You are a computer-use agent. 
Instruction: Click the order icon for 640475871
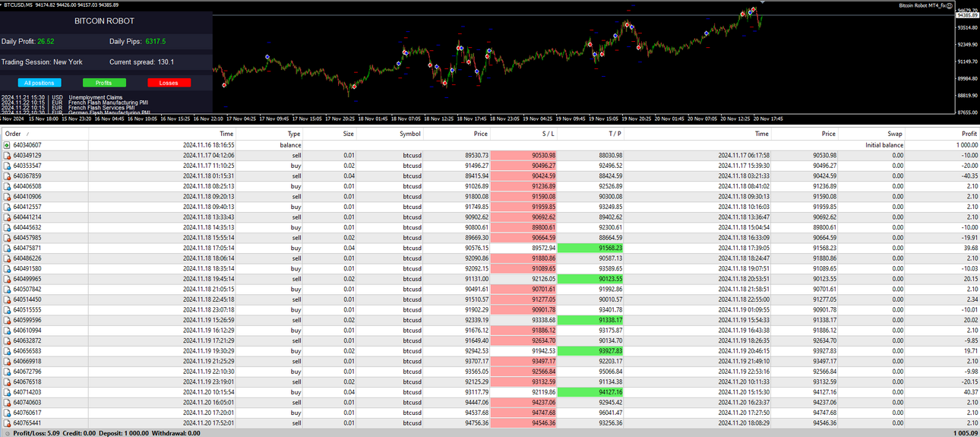tap(7, 248)
